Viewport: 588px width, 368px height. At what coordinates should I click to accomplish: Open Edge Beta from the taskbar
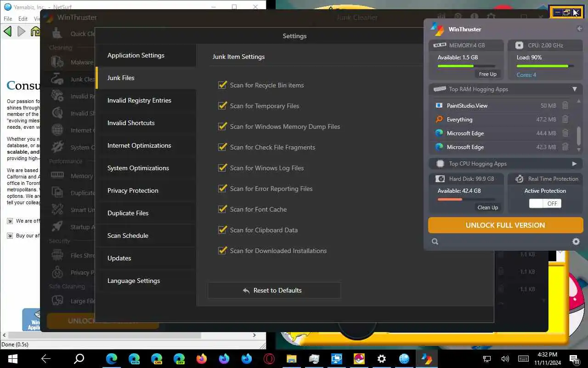click(x=134, y=359)
